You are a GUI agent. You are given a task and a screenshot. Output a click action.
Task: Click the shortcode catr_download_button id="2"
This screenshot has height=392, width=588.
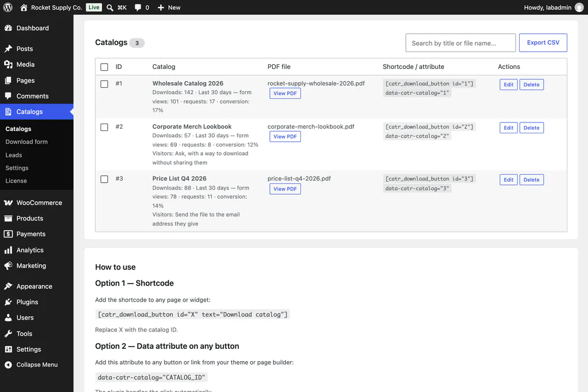pyautogui.click(x=430, y=127)
